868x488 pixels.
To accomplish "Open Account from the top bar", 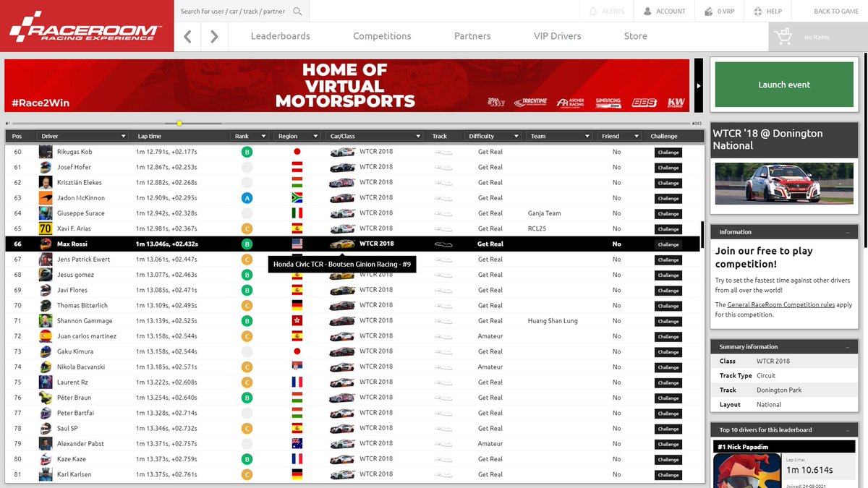I will 664,11.
